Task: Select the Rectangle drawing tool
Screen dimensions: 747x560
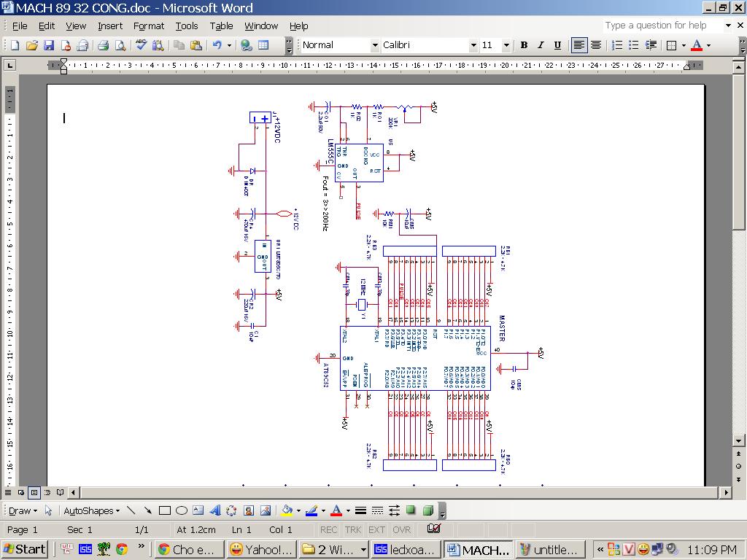Action: coord(165,510)
